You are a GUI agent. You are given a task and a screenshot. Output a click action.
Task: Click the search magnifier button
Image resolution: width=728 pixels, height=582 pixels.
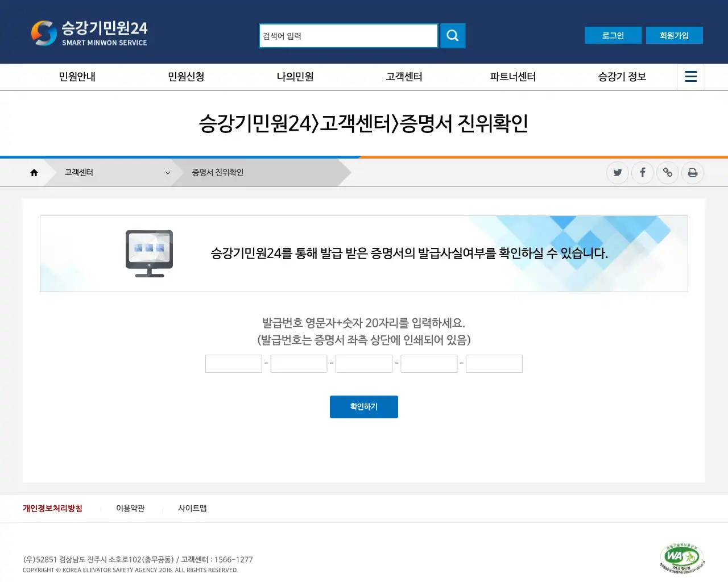point(453,36)
